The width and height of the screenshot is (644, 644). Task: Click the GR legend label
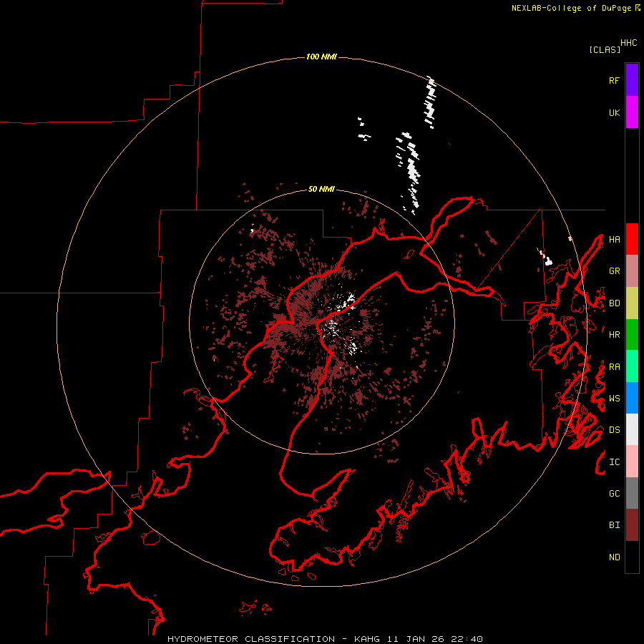[x=614, y=271]
